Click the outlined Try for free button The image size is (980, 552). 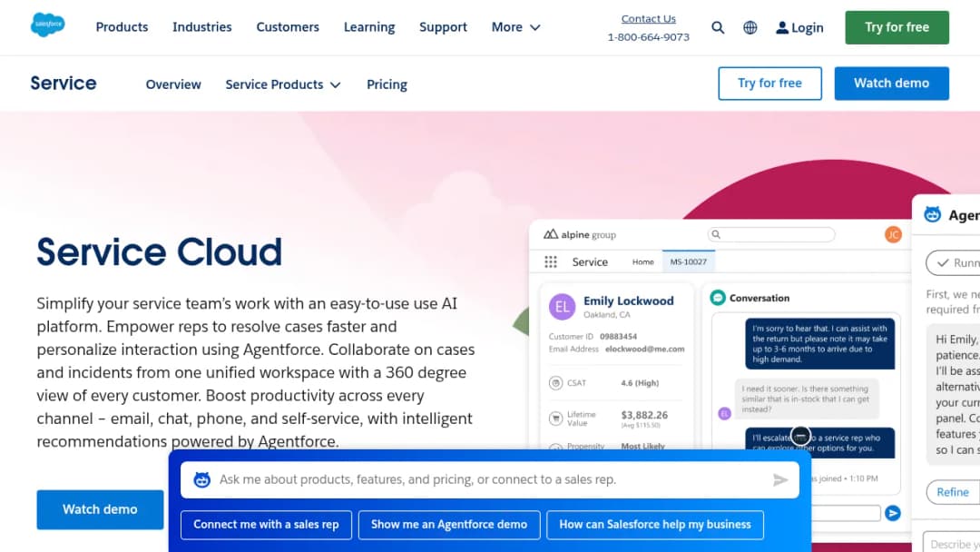pyautogui.click(x=769, y=84)
